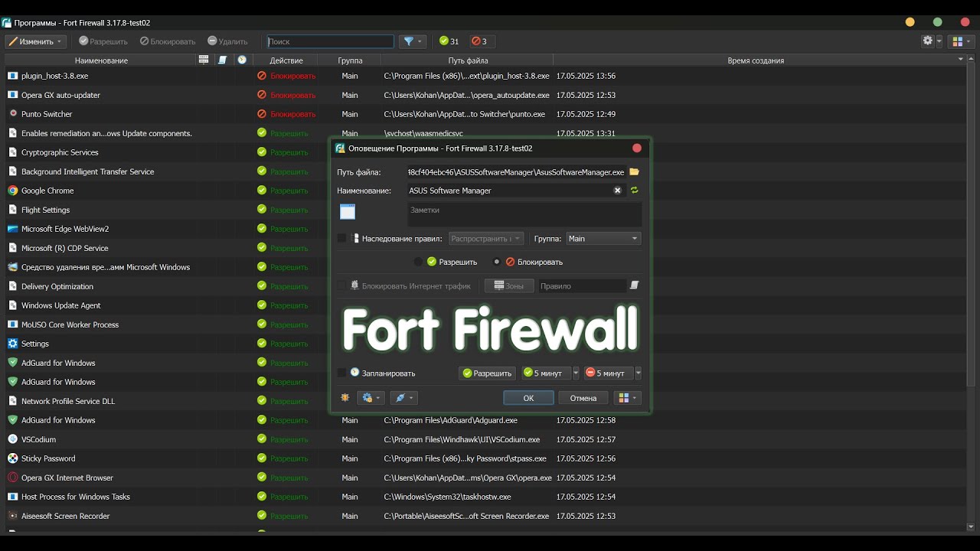Click the Правило input field
The width and height of the screenshot is (980, 551).
click(x=582, y=285)
